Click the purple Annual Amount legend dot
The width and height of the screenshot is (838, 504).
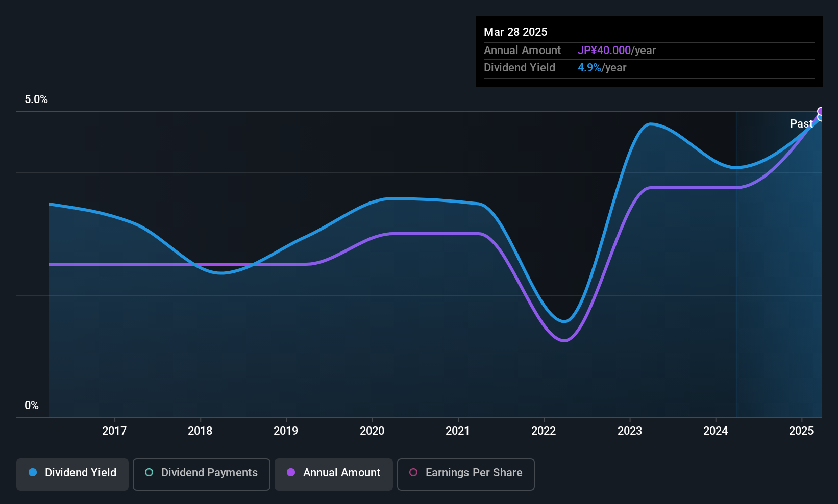(x=291, y=472)
